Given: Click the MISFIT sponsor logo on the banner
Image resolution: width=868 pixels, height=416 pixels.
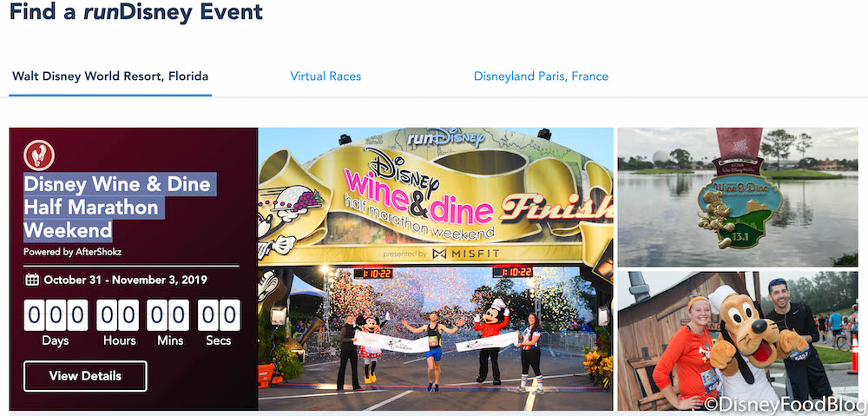Looking at the screenshot, I should pos(465,254).
